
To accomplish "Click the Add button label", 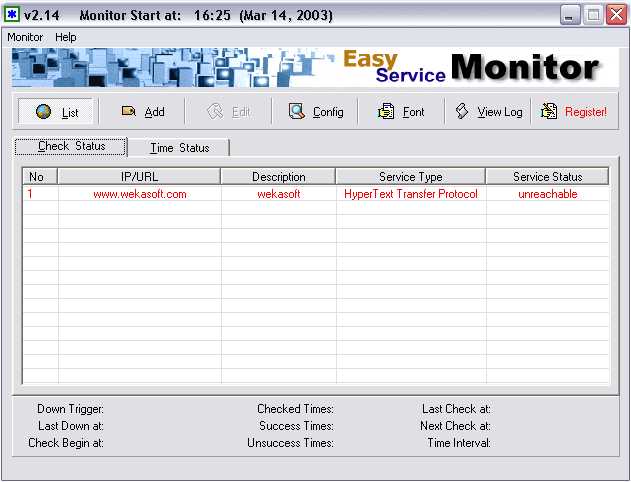I will point(155,112).
